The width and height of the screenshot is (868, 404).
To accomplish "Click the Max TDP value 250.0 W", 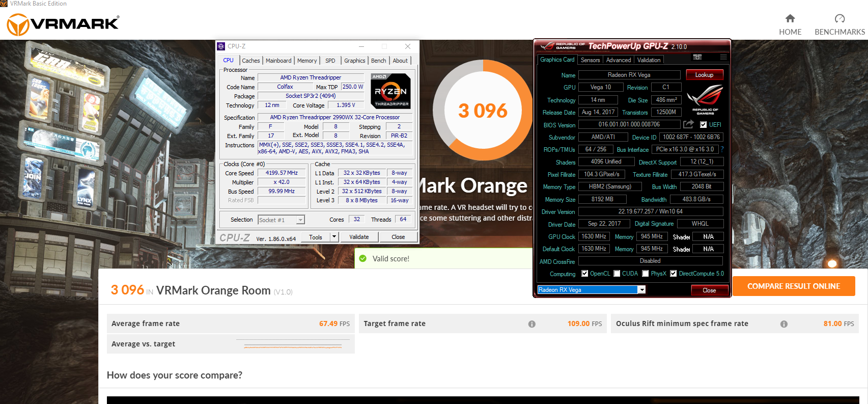I will [353, 87].
